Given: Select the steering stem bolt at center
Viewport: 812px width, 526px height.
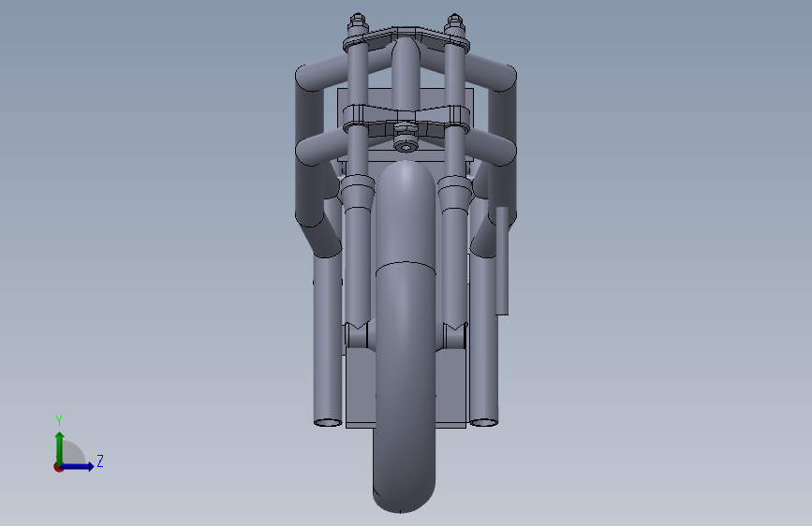Looking at the screenshot, I should tap(406, 138).
